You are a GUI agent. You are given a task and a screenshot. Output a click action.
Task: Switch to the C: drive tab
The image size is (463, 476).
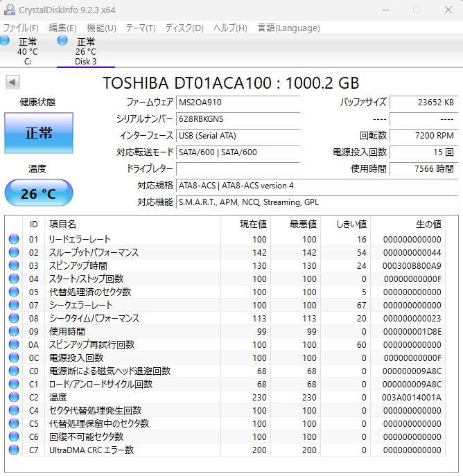(28, 51)
